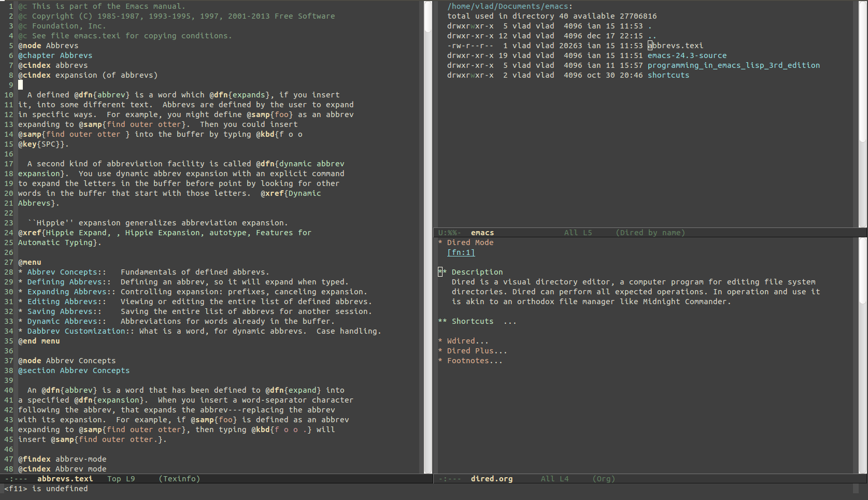Screen dimensions: 868x500
Task: Click the U:%%- status in Dired mode line
Action: 450,233
